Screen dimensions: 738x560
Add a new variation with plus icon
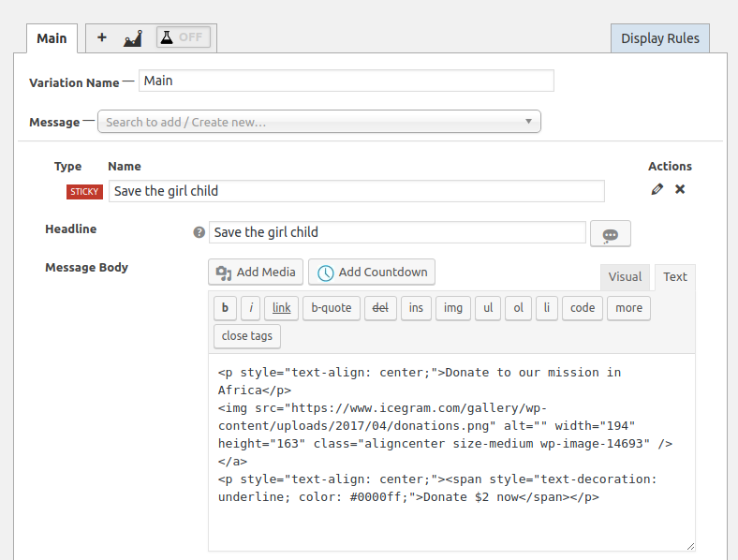point(102,37)
